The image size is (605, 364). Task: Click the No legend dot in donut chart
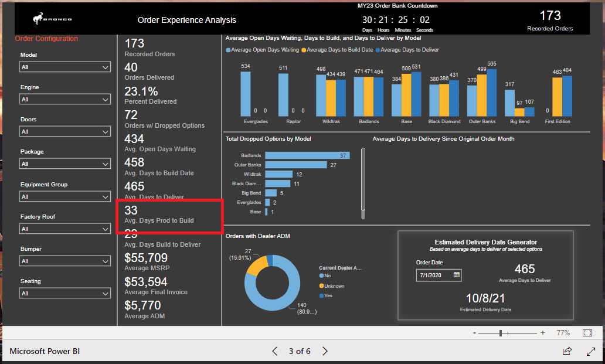tap(321, 275)
